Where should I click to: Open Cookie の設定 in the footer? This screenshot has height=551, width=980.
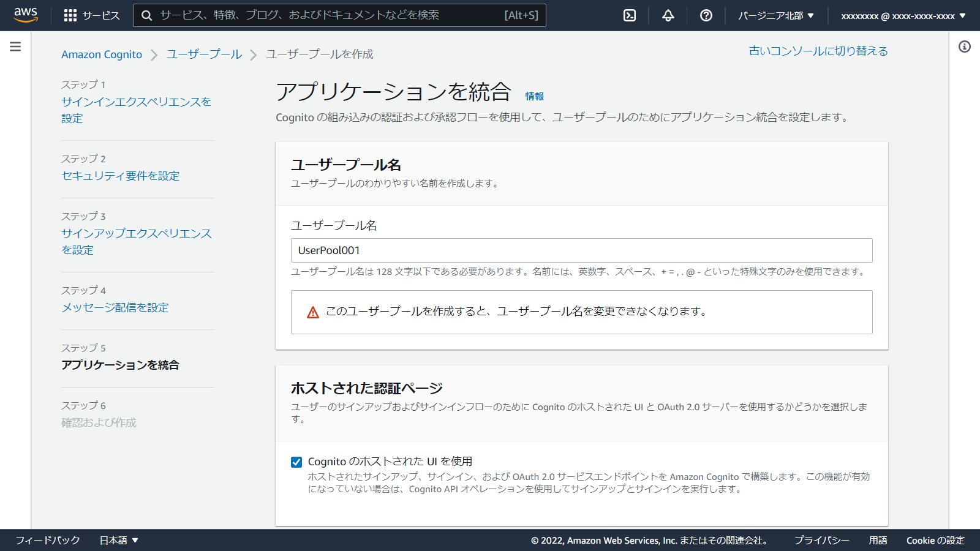pos(936,540)
